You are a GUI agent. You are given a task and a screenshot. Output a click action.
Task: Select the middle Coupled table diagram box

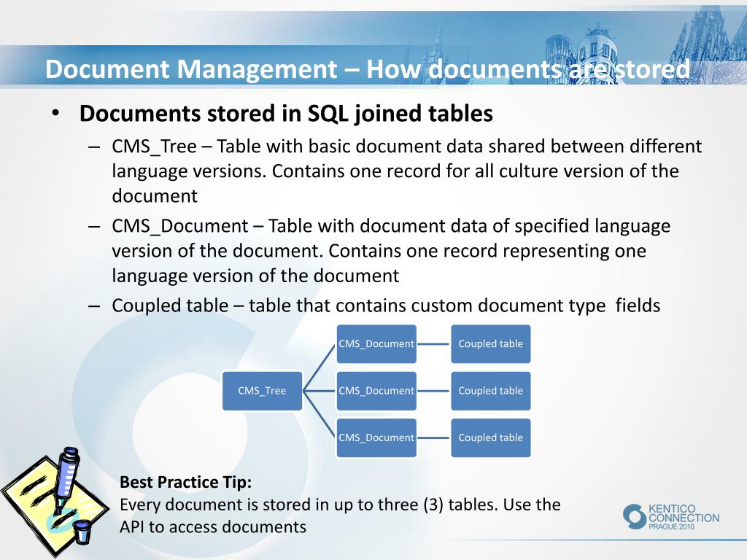(x=491, y=391)
